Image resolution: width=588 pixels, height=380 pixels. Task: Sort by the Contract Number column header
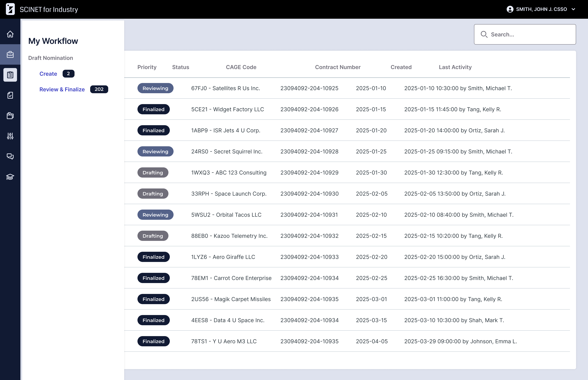pyautogui.click(x=338, y=67)
